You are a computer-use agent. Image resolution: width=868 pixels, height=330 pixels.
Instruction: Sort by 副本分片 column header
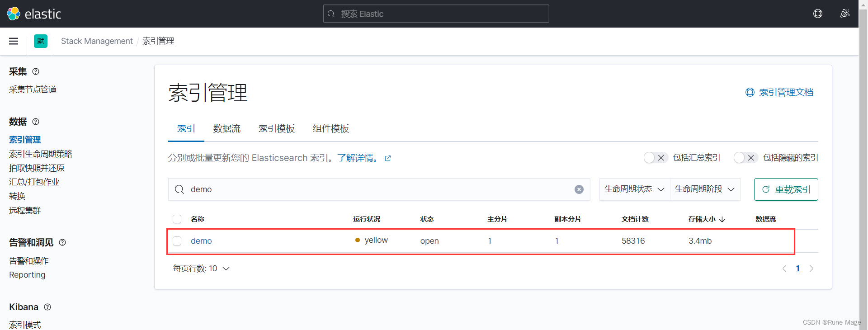(568, 219)
